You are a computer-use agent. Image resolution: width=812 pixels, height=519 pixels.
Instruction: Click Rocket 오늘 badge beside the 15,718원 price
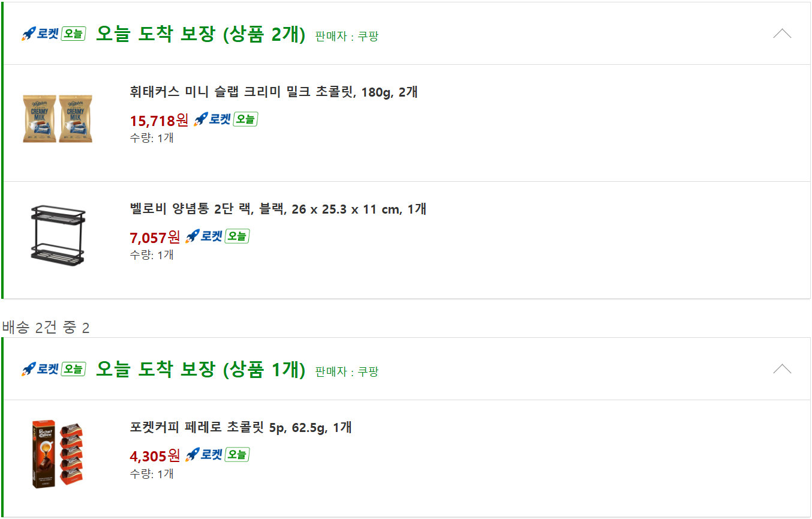225,119
